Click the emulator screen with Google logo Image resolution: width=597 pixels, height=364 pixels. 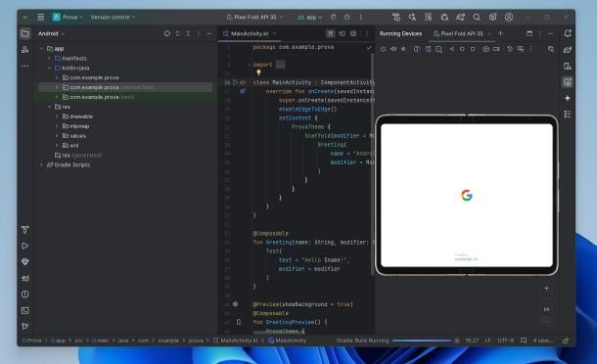(467, 196)
